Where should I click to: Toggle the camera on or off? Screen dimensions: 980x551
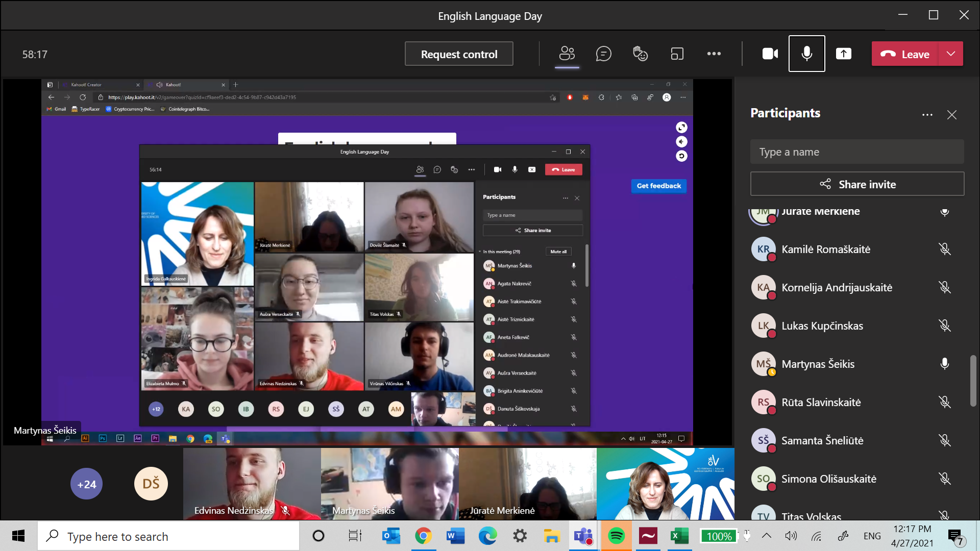click(770, 54)
